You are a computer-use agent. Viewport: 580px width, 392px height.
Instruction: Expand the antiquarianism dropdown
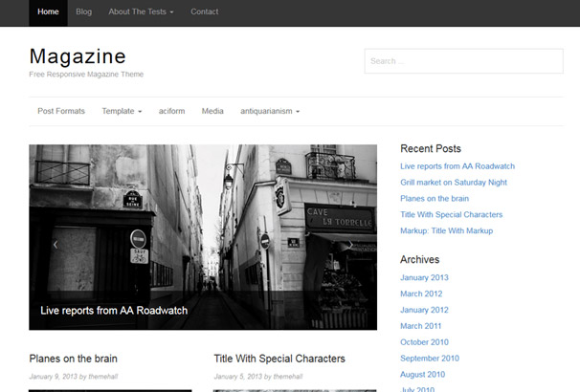click(x=270, y=111)
